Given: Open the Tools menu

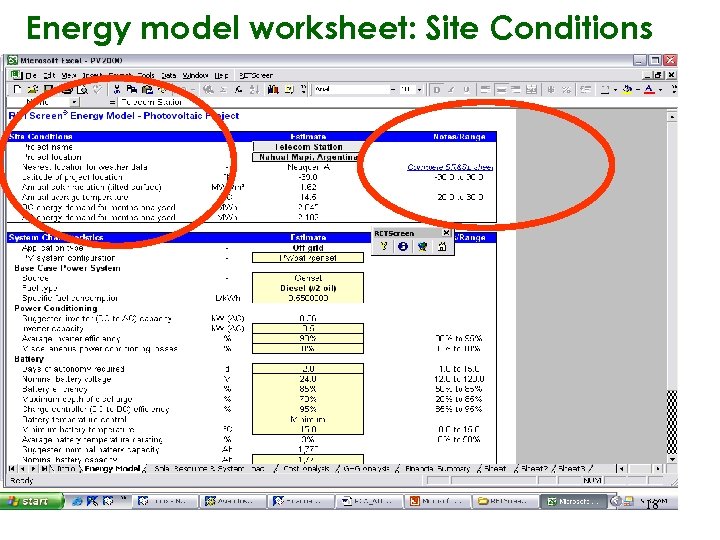Looking at the screenshot, I should pos(146,75).
